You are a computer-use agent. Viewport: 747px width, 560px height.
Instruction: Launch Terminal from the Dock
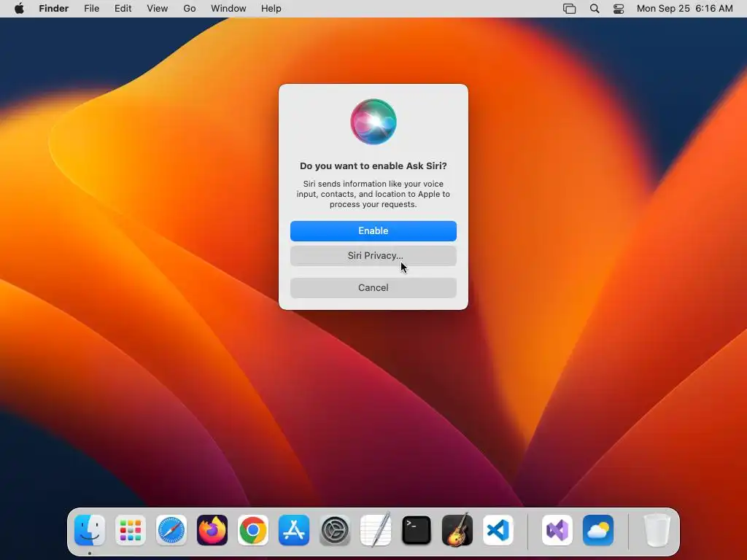tap(417, 530)
